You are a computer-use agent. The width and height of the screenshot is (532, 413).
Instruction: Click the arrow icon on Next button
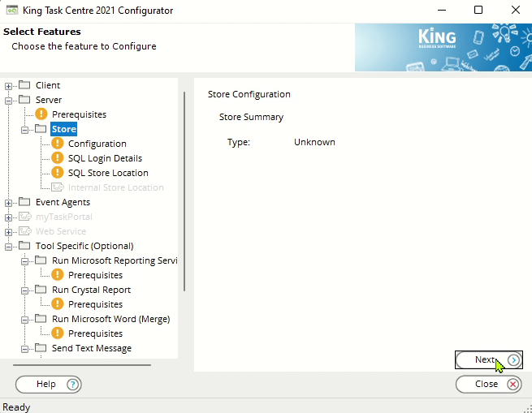513,359
